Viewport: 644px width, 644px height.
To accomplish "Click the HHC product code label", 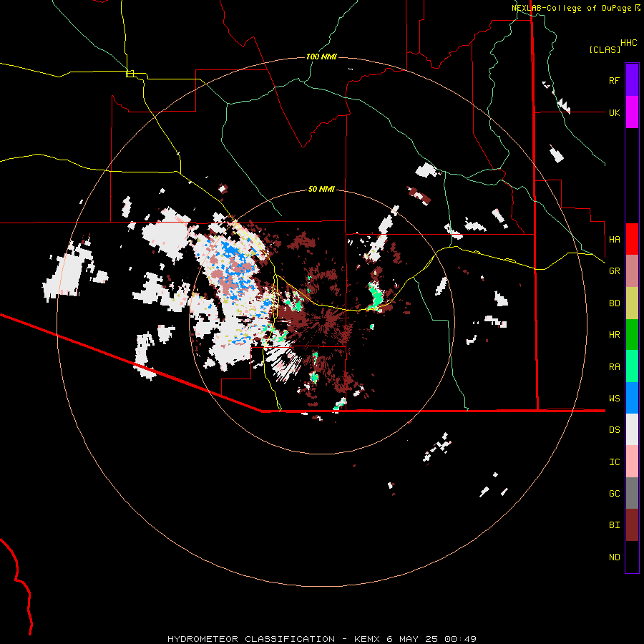I will 629,43.
